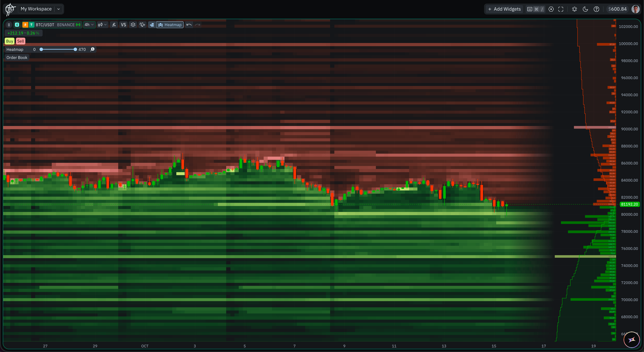Screen dimensions: 644x352
Task: Open the user profile avatar
Action: click(635, 9)
